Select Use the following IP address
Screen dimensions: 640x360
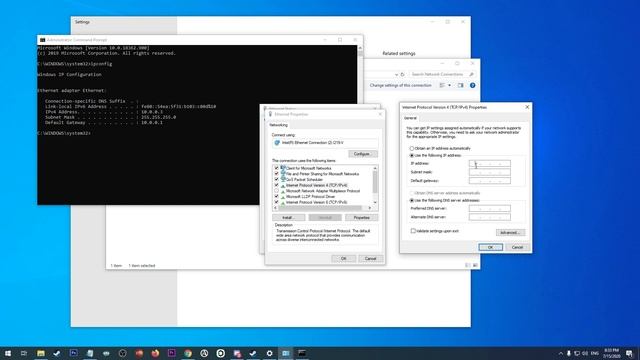[x=411, y=156]
